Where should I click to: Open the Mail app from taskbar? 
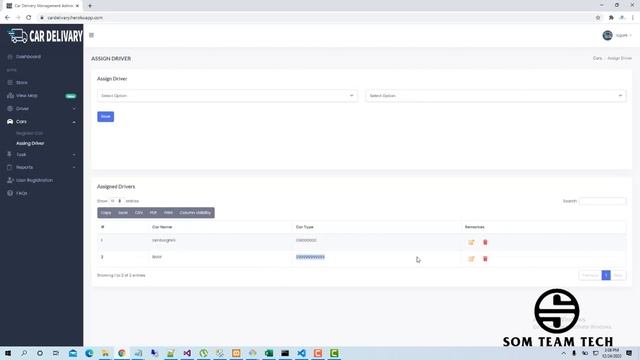[x=73, y=353]
